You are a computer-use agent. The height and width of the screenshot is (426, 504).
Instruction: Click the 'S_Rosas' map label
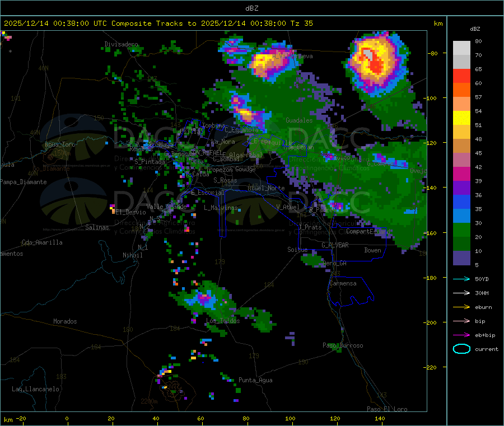click(x=225, y=180)
